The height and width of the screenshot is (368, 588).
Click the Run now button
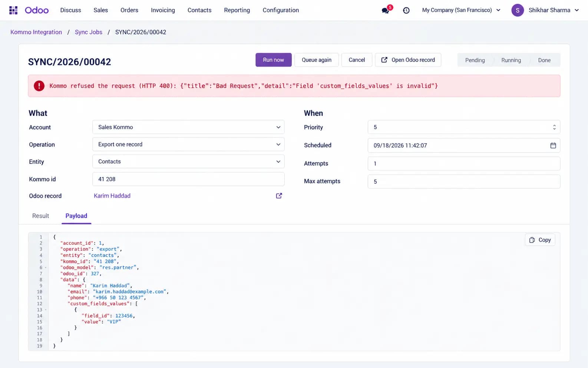click(274, 60)
